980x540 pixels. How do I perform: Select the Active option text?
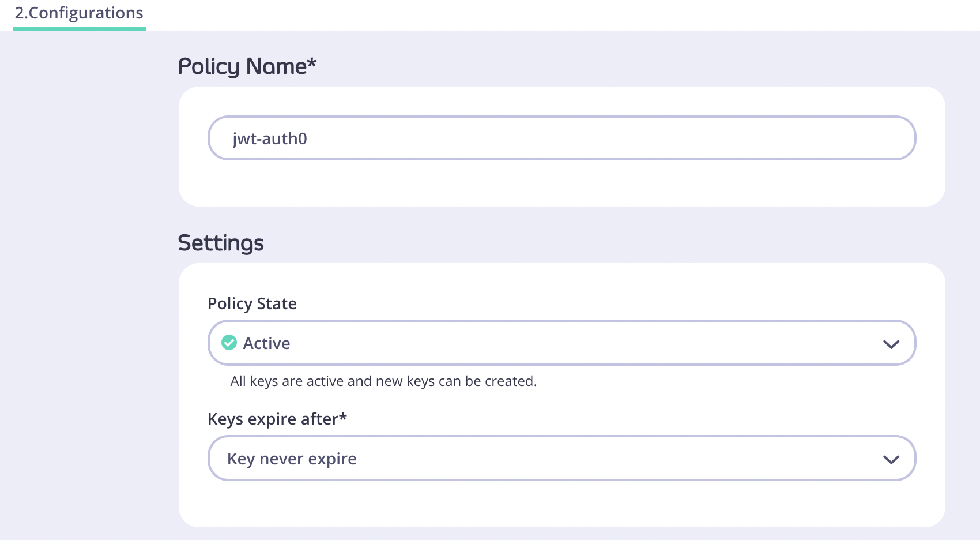click(266, 343)
